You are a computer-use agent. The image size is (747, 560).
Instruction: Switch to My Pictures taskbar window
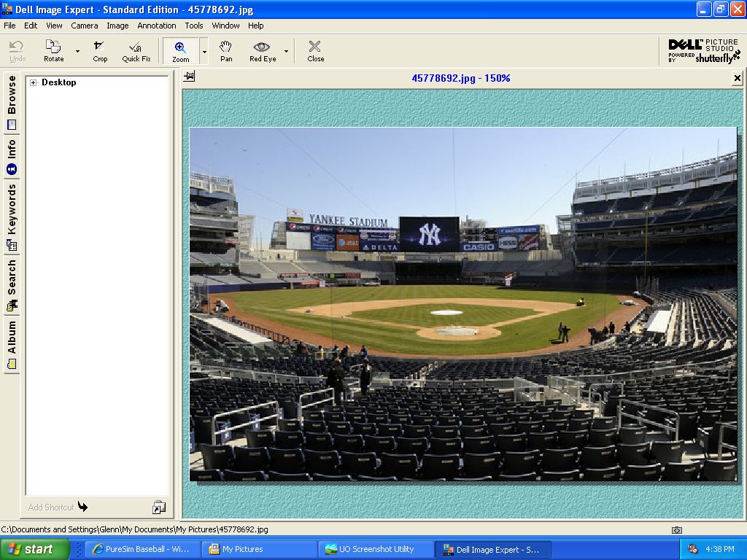click(x=259, y=549)
